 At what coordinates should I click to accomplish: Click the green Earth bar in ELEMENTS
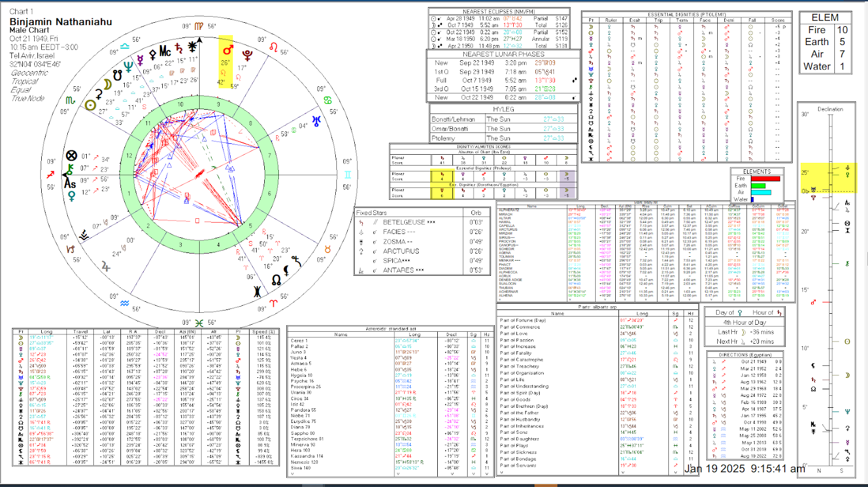758,186
